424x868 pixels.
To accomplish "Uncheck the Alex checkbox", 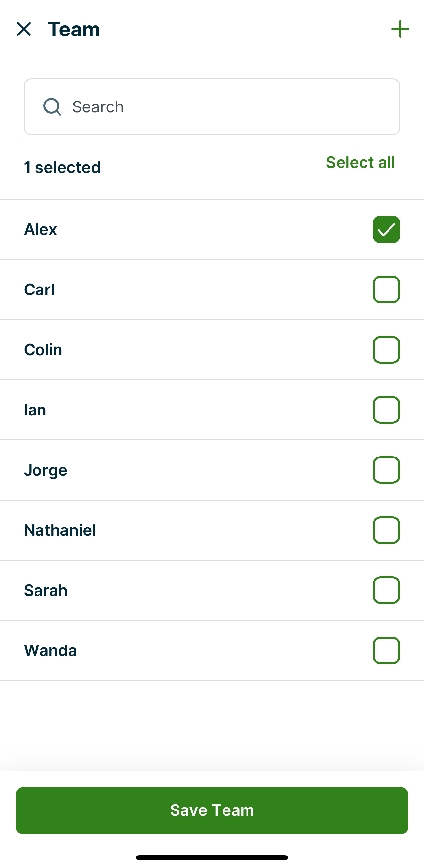I will pos(386,229).
